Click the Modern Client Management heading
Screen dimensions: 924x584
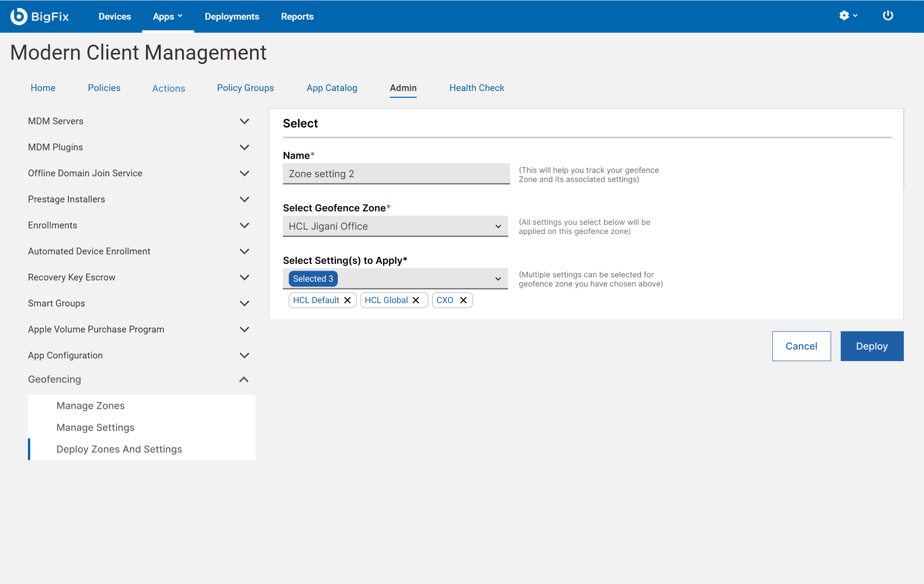tap(139, 53)
